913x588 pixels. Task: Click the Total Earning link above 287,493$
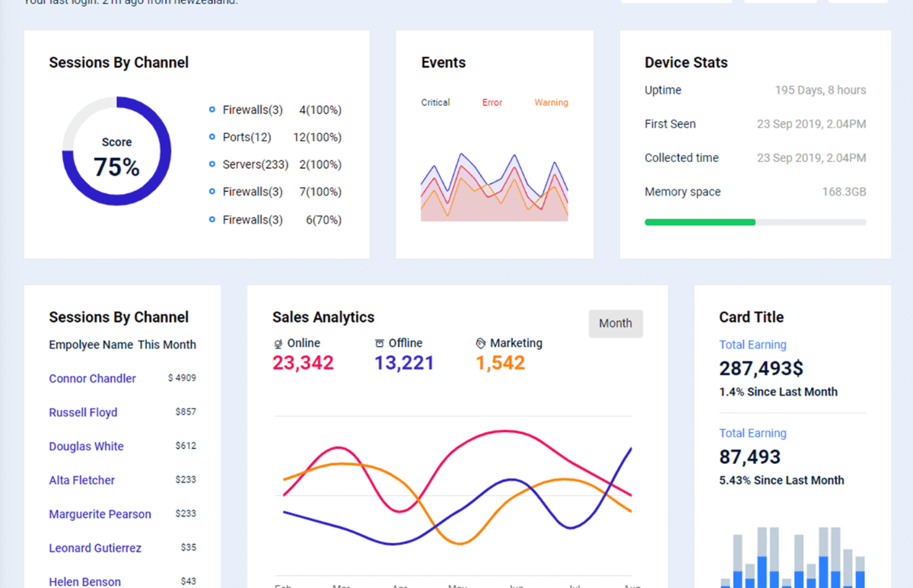pyautogui.click(x=752, y=345)
